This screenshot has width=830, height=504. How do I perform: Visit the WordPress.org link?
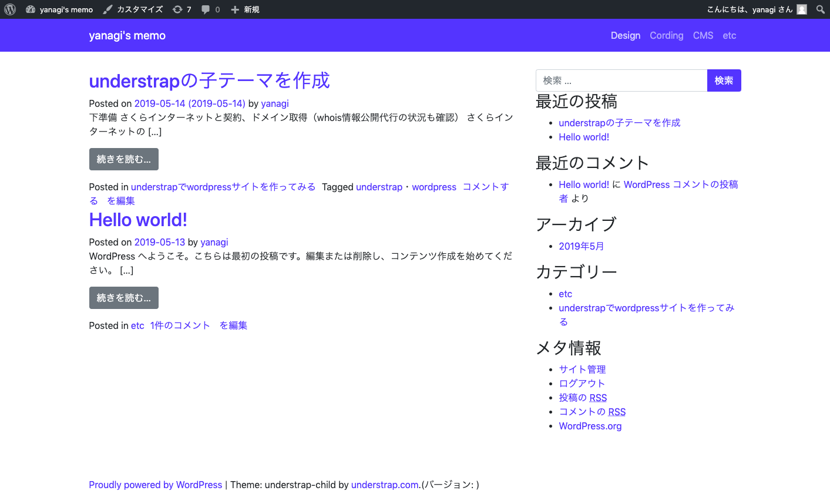590,426
